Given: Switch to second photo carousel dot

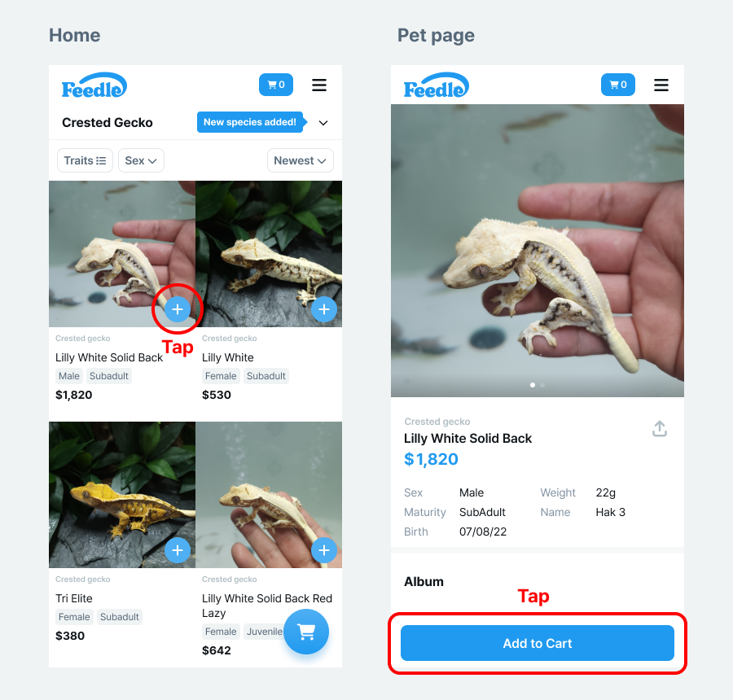Looking at the screenshot, I should click(542, 384).
